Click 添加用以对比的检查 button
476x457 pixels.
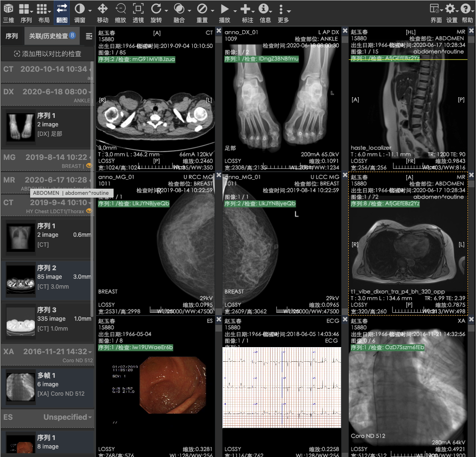[x=47, y=54]
